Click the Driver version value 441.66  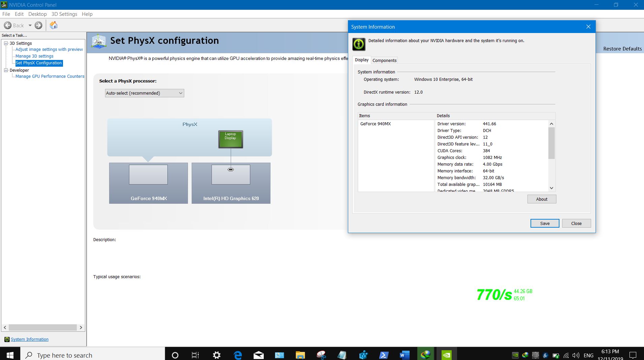coord(489,124)
